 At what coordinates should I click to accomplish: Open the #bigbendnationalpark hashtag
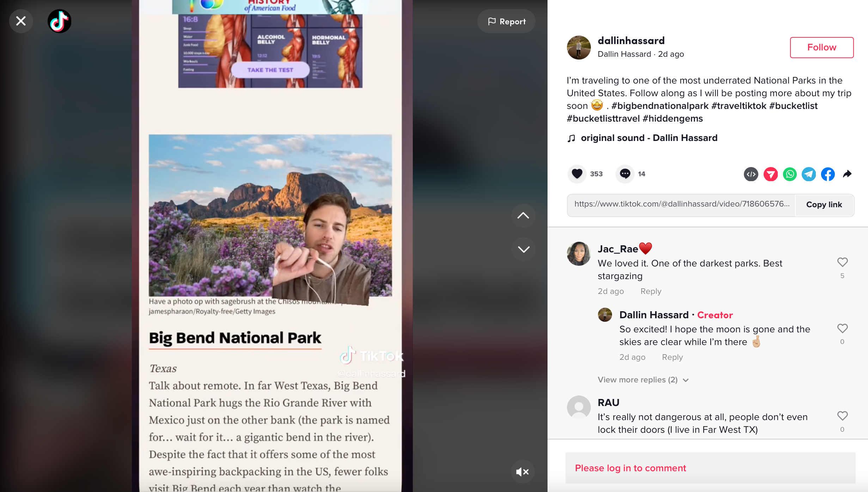point(660,106)
